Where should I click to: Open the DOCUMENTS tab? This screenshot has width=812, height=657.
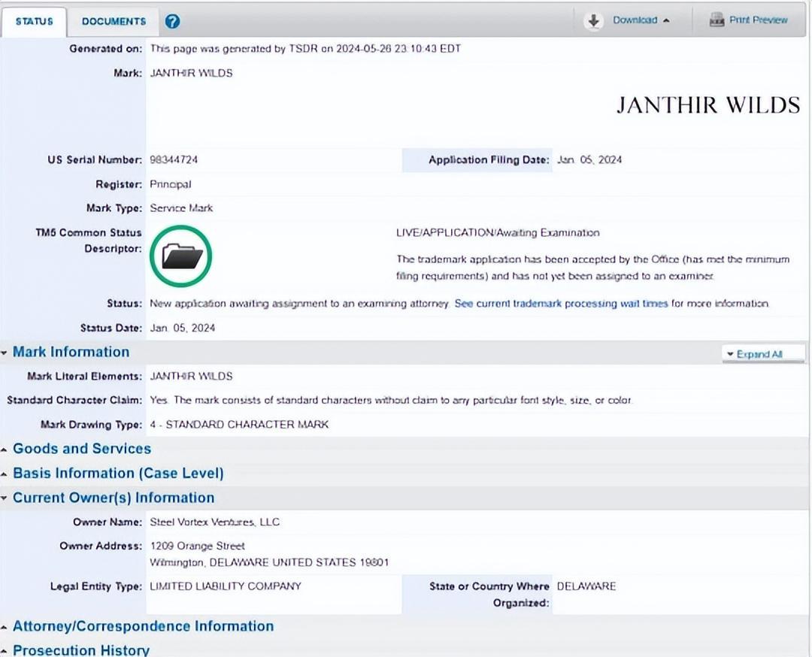114,21
